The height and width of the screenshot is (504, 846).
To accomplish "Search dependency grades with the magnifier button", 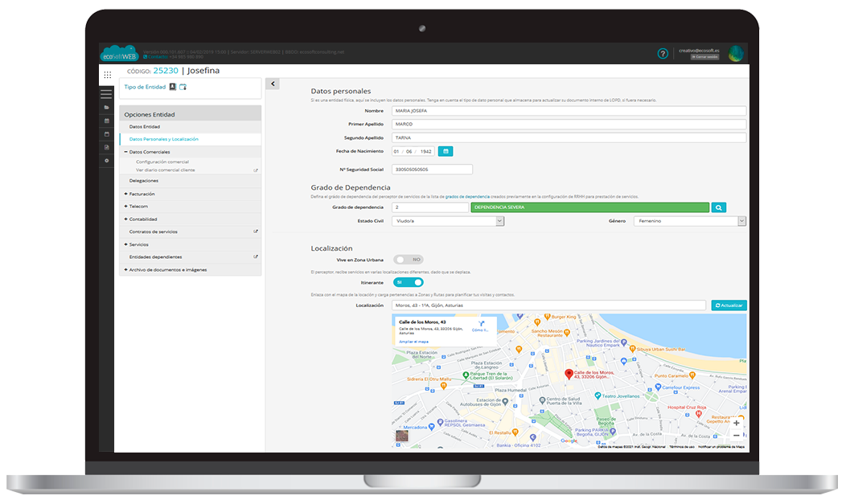I will [x=719, y=207].
